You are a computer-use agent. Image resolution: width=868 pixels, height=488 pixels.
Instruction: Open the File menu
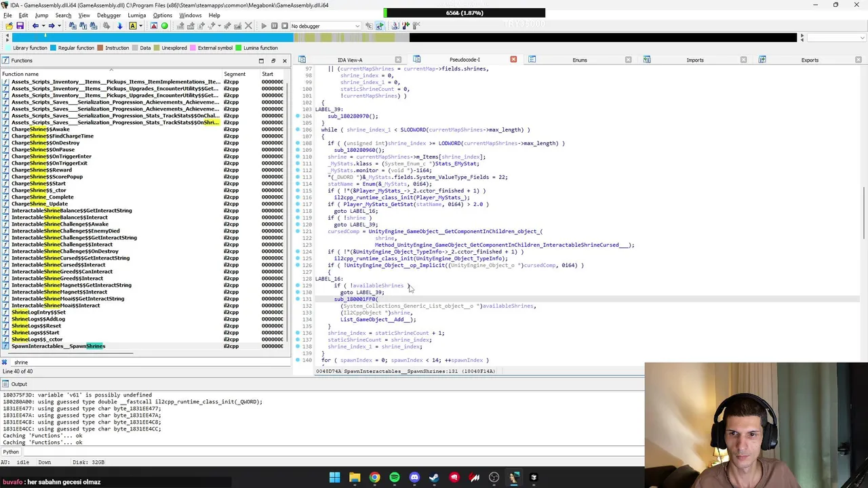pos(7,15)
